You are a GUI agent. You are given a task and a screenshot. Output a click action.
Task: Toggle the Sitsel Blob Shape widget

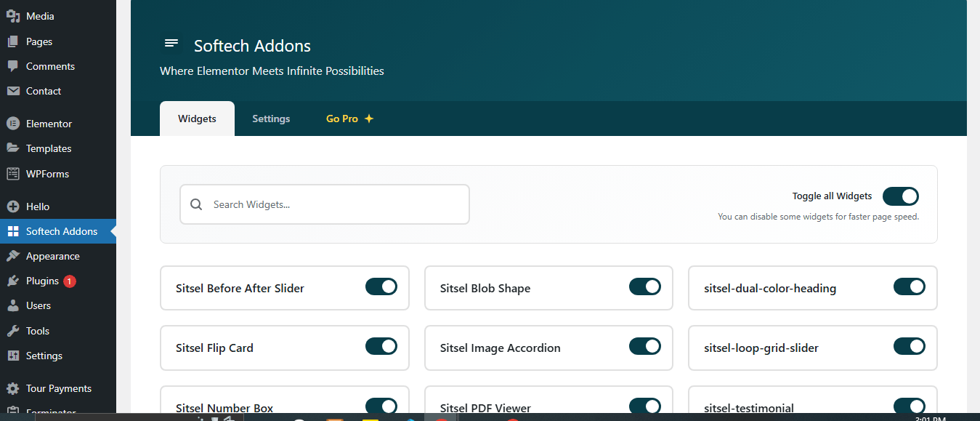(645, 286)
